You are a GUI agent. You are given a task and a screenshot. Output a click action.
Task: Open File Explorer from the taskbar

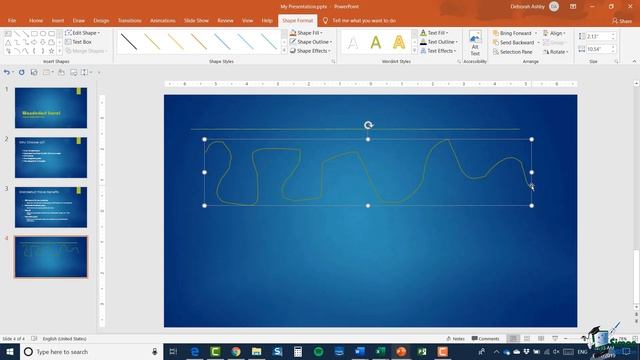click(x=256, y=351)
